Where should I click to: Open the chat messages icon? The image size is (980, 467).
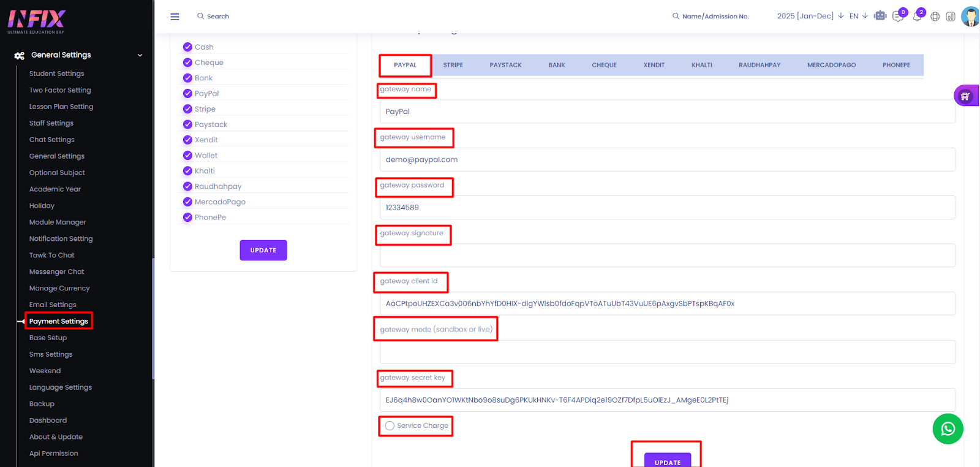898,17
